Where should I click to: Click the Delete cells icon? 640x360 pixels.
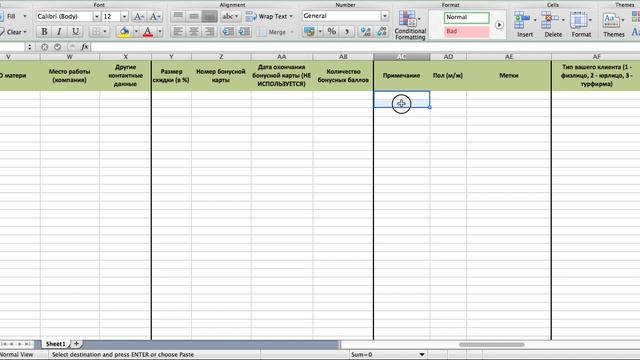550,20
